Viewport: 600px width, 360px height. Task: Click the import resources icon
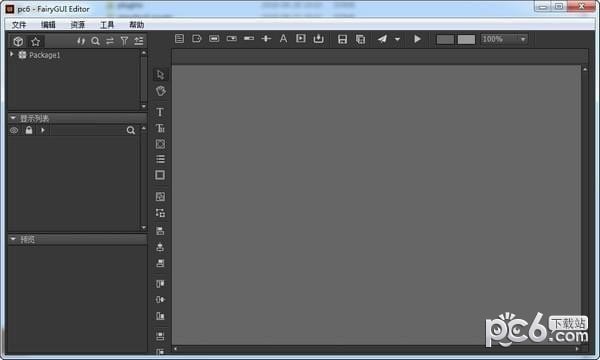pyautogui.click(x=318, y=39)
